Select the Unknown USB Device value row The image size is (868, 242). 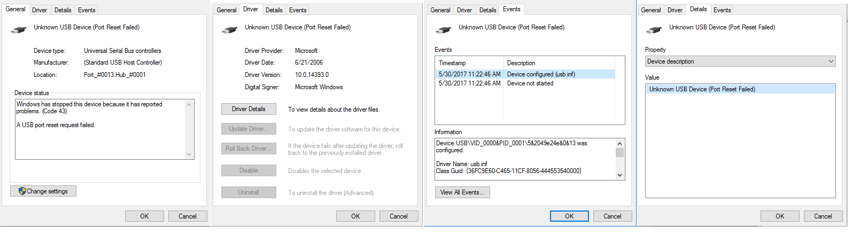point(740,89)
